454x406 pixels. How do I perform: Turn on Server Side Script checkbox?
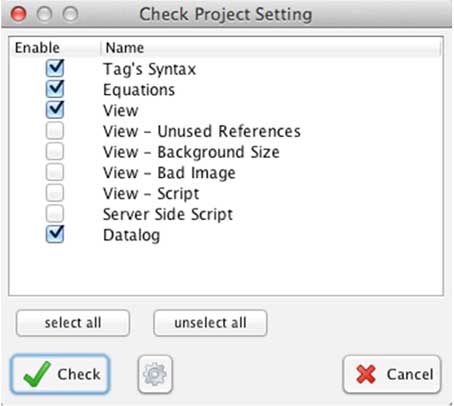[55, 214]
